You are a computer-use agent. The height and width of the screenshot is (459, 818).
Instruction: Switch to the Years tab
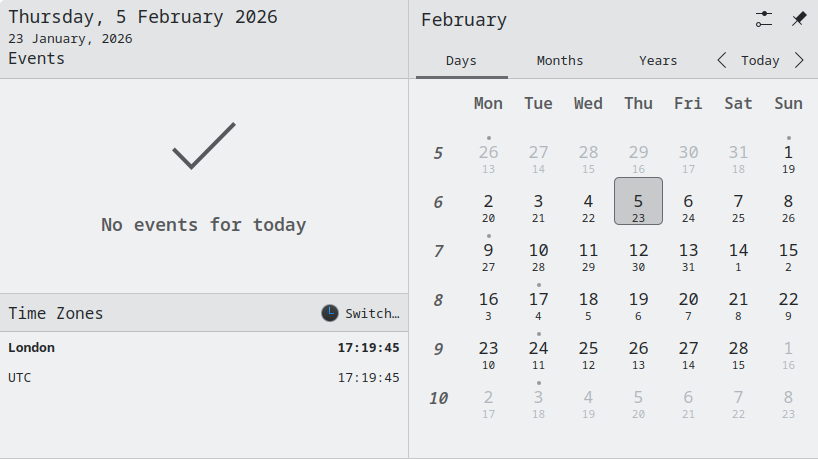click(658, 60)
